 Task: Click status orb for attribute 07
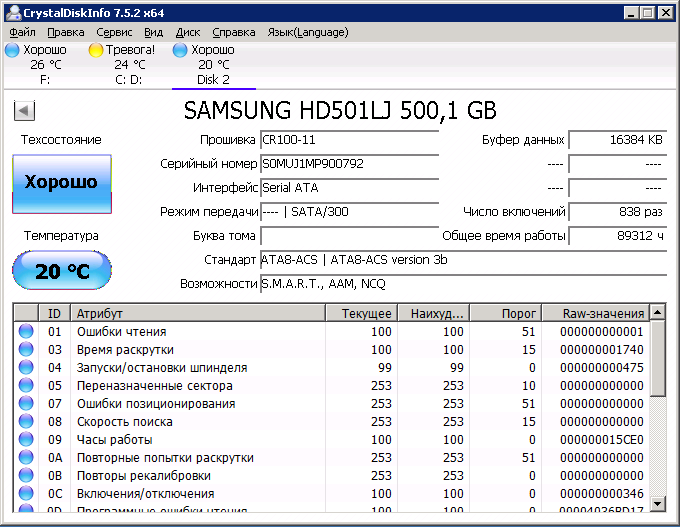point(26,403)
